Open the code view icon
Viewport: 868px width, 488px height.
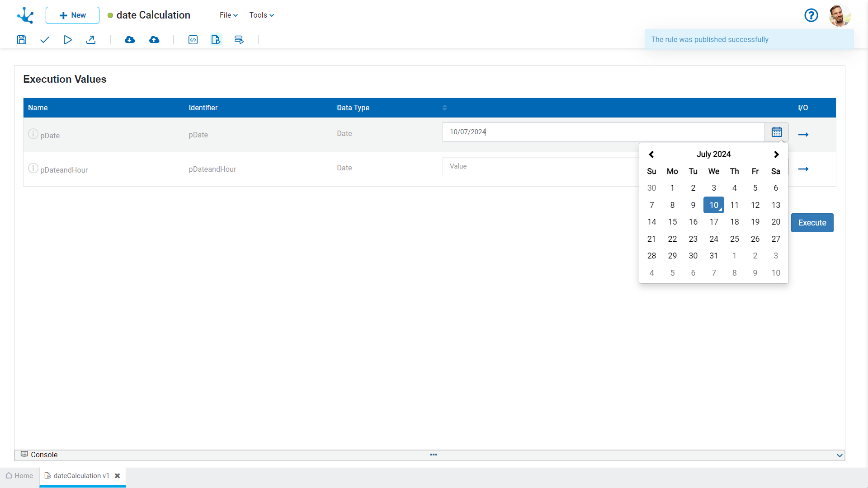pyautogui.click(x=193, y=40)
